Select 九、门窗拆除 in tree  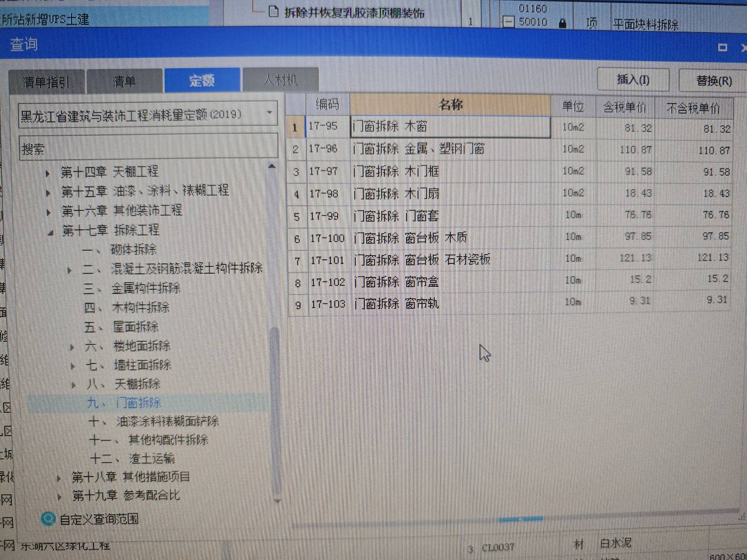point(125,403)
